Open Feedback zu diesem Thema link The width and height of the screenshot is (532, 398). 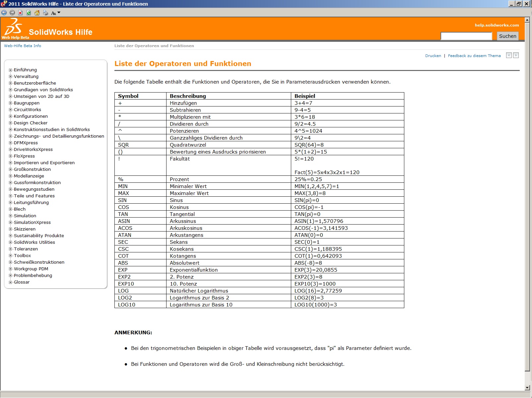[474, 56]
